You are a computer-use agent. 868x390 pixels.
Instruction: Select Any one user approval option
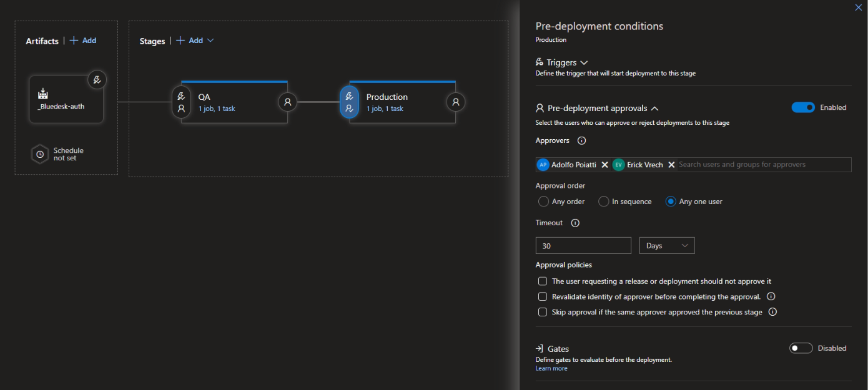[x=671, y=202]
